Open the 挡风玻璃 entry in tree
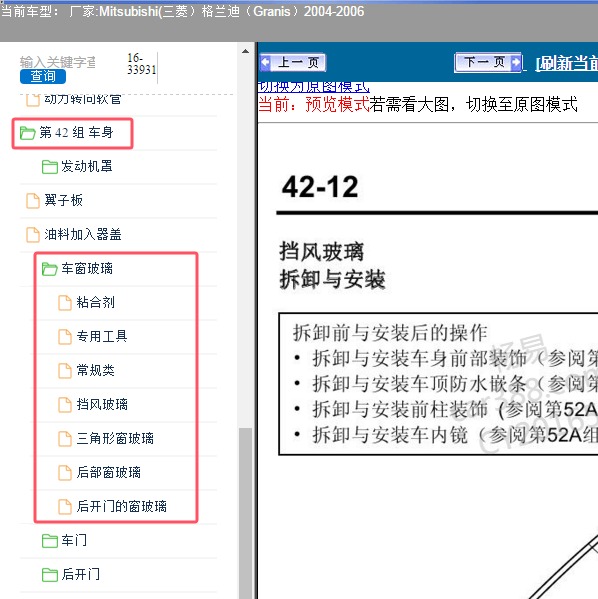This screenshot has width=598, height=599. [102, 405]
